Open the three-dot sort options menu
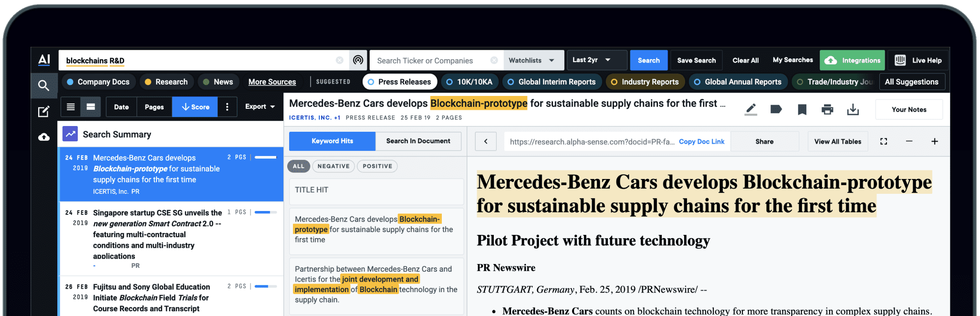This screenshot has height=316, width=980. [x=227, y=106]
